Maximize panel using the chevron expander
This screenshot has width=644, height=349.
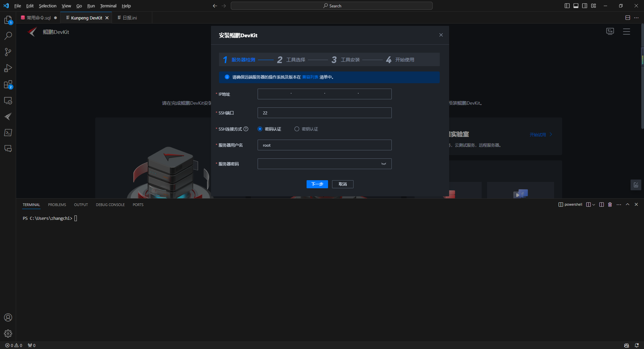tap(628, 204)
